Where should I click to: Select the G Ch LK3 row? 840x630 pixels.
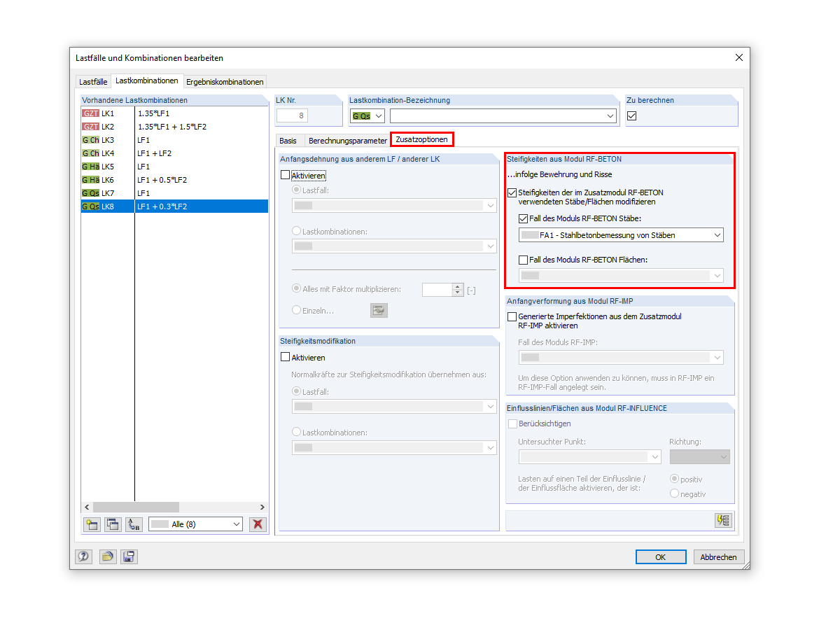tap(174, 139)
